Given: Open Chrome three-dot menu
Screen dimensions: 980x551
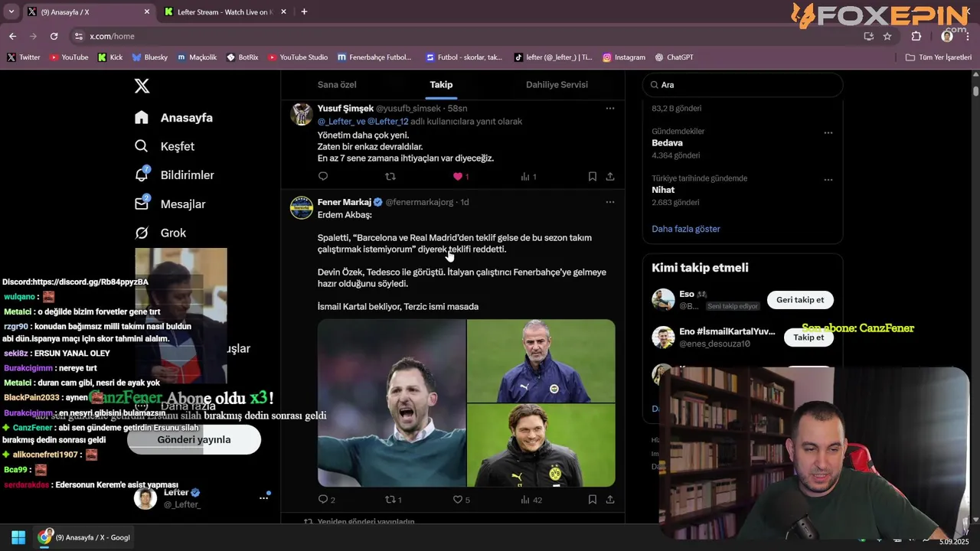Looking at the screenshot, I should (x=969, y=36).
